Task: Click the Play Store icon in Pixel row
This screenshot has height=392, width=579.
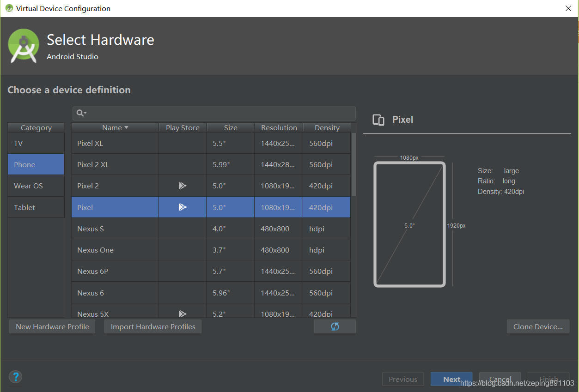Action: [x=183, y=207]
